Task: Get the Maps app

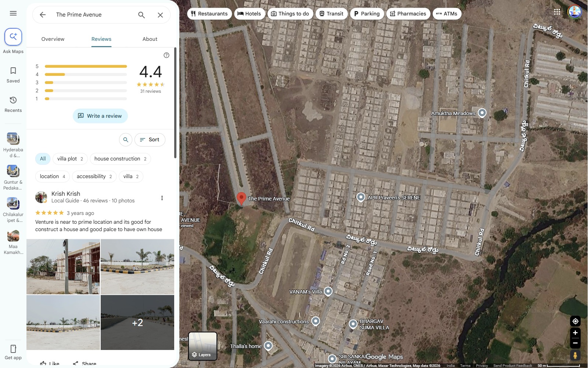Action: coord(13,352)
